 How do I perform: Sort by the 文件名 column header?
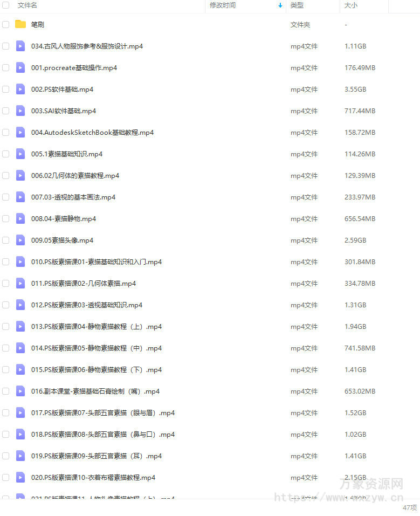coord(27,5)
